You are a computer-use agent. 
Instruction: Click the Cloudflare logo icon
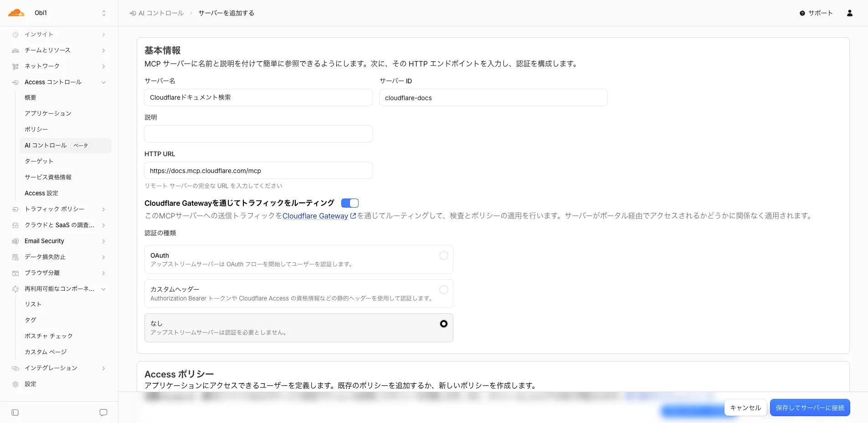tap(16, 13)
